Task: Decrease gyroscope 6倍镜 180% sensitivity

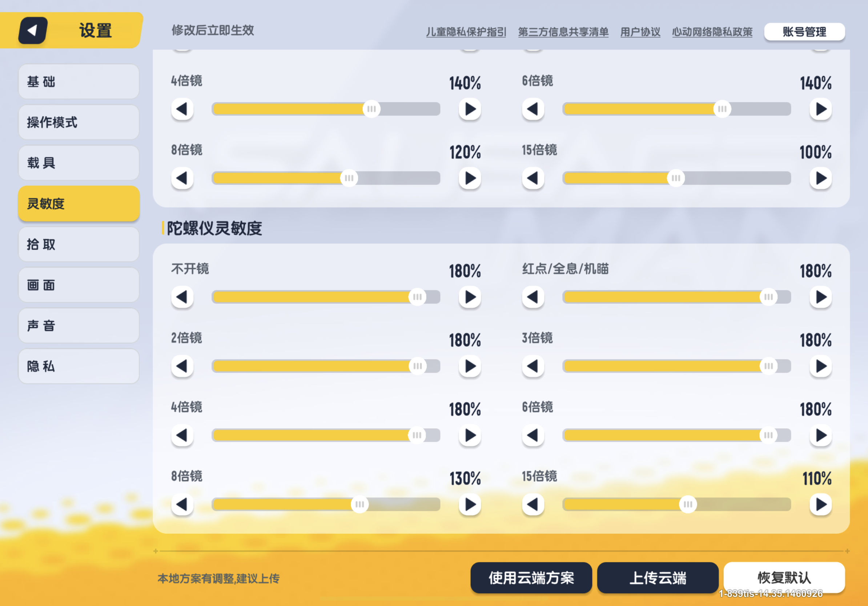Action: pos(533,435)
